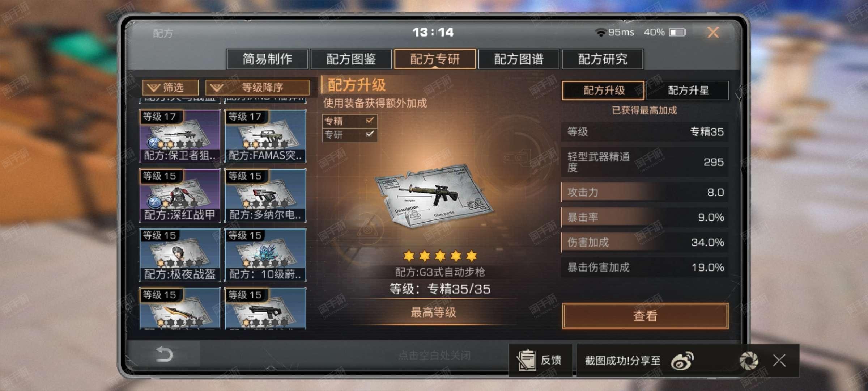Switch to the 简易制作 tab
Viewport: 868px width, 391px height.
(x=267, y=59)
